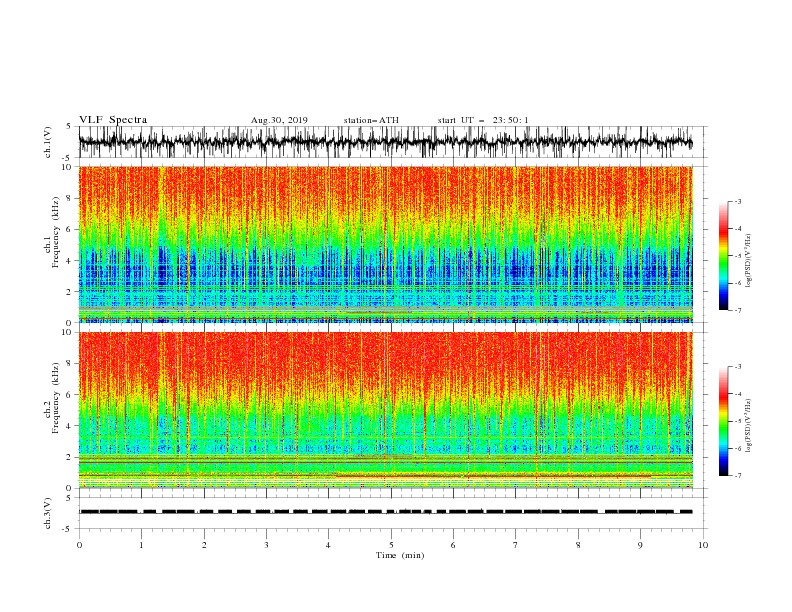The image size is (792, 612).
Task: Click the time axis tick label '9'
Action: click(640, 545)
